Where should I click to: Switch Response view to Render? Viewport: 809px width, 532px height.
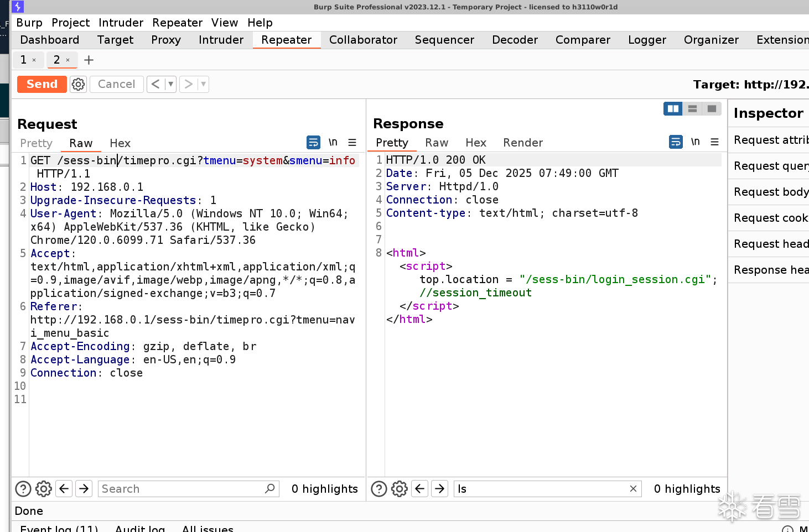tap(523, 143)
